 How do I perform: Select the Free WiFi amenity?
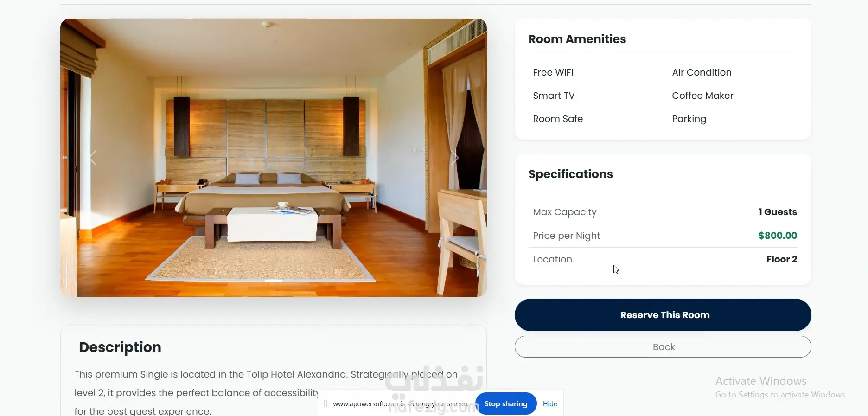click(553, 72)
